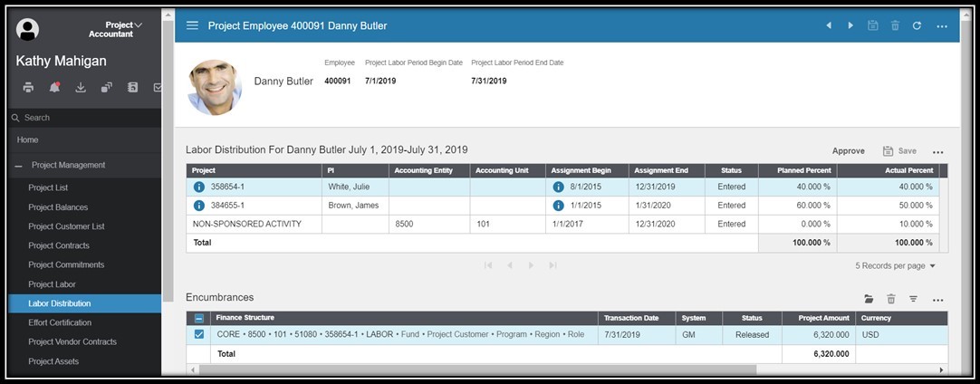Click the Save button in Labor Distribution
This screenshot has height=384, width=980.
(899, 151)
